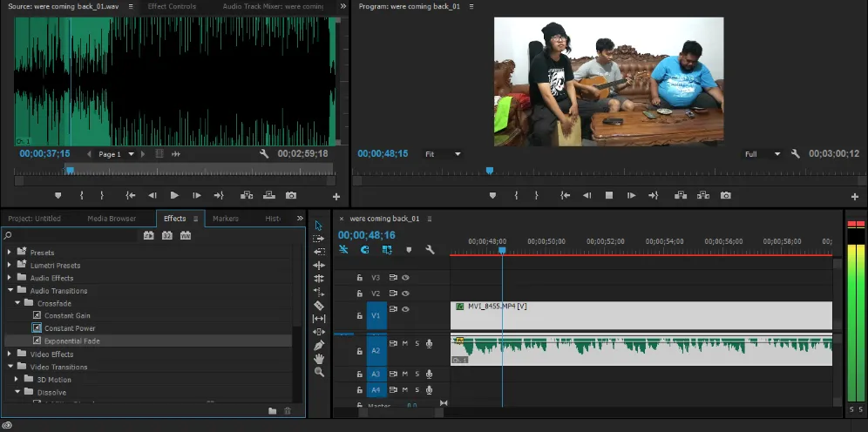The height and width of the screenshot is (432, 868).
Task: Select the Pen tool
Action: point(319,345)
